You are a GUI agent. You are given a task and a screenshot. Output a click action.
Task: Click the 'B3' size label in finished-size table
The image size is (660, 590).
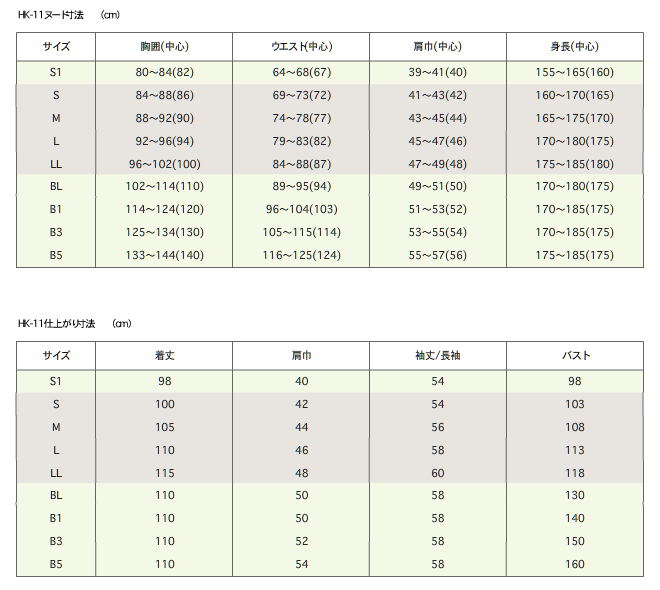[x=56, y=541]
